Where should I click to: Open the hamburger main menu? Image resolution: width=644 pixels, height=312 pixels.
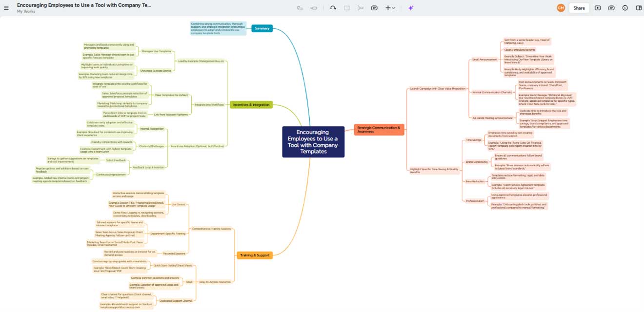(x=6, y=8)
